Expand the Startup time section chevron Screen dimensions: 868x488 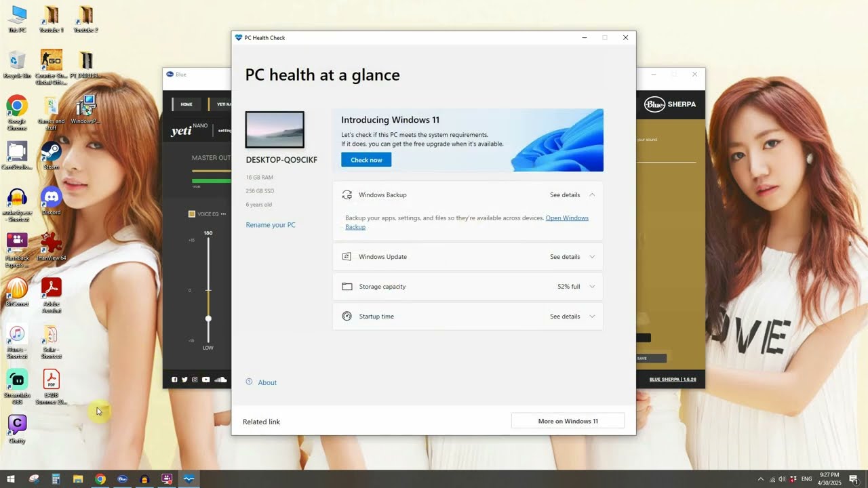[x=592, y=317]
